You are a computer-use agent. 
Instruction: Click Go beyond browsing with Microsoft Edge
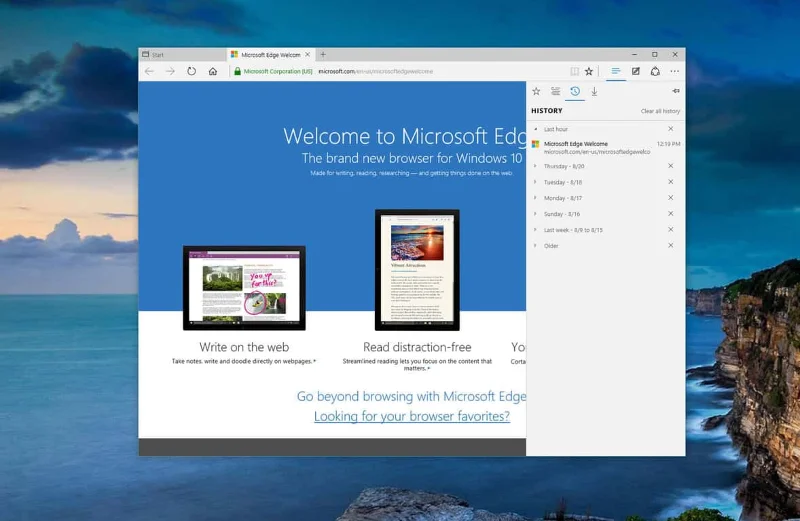click(411, 396)
